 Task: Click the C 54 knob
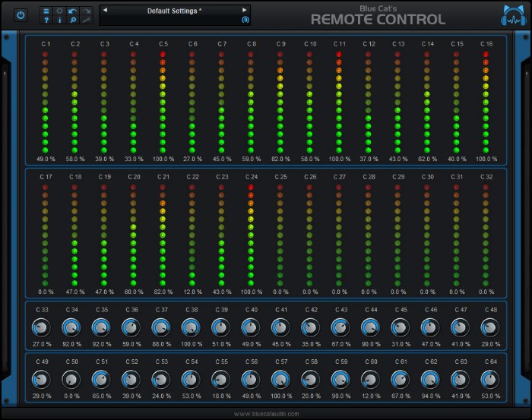(x=191, y=380)
